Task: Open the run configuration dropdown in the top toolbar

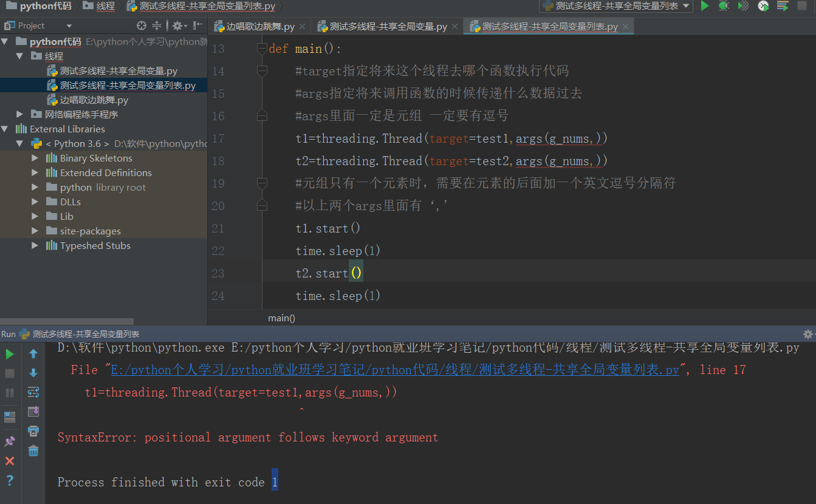Action: pyautogui.click(x=616, y=6)
